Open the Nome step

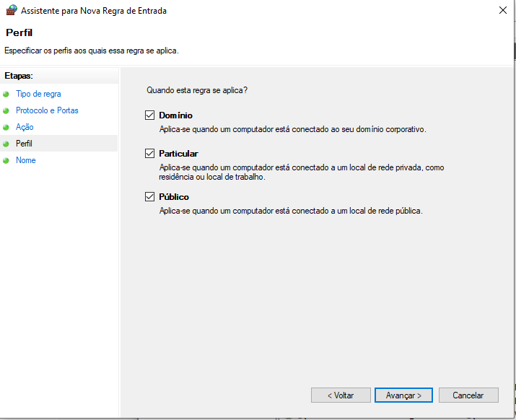26,160
